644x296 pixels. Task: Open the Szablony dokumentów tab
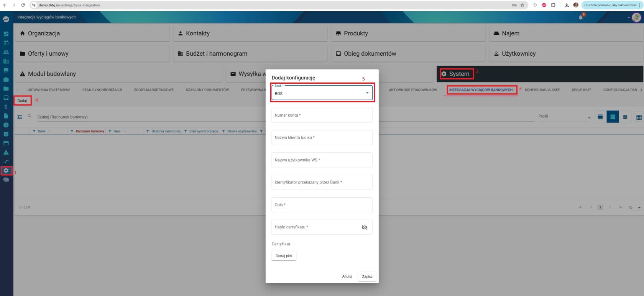(x=207, y=90)
